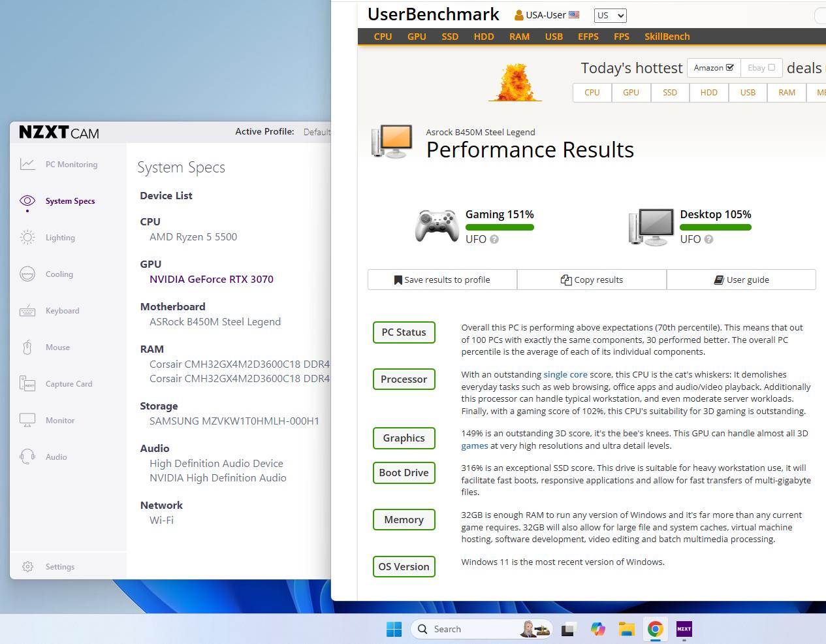Select the USB tab under Today's hottest
The height and width of the screenshot is (644, 826).
coord(748,93)
